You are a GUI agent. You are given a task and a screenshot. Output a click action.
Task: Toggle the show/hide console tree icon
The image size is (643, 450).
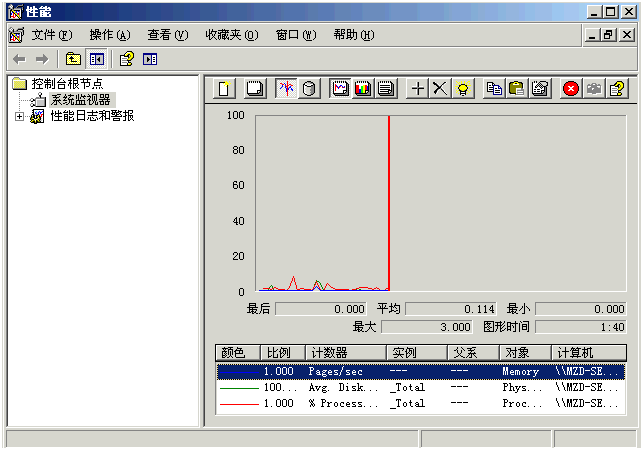[x=97, y=59]
